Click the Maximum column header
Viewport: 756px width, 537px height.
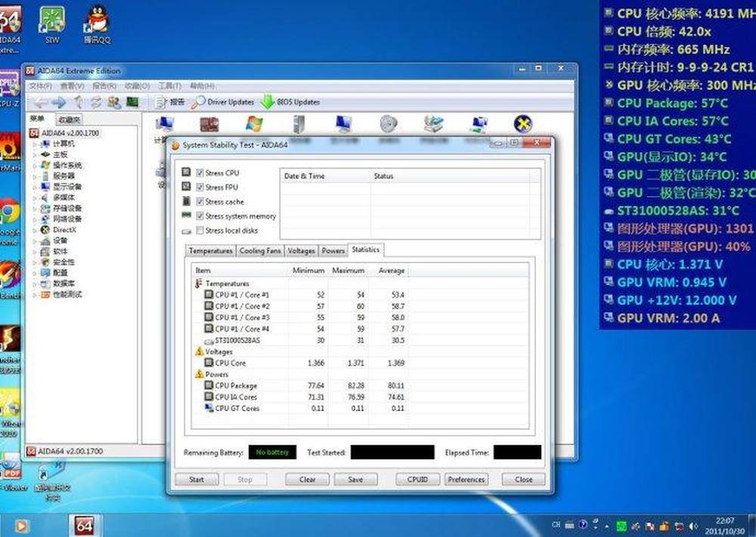(x=348, y=271)
